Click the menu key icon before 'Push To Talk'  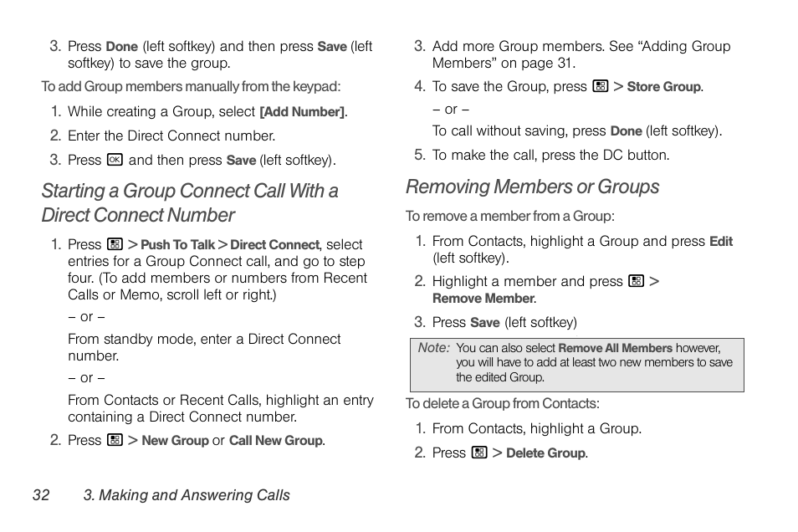click(115, 244)
